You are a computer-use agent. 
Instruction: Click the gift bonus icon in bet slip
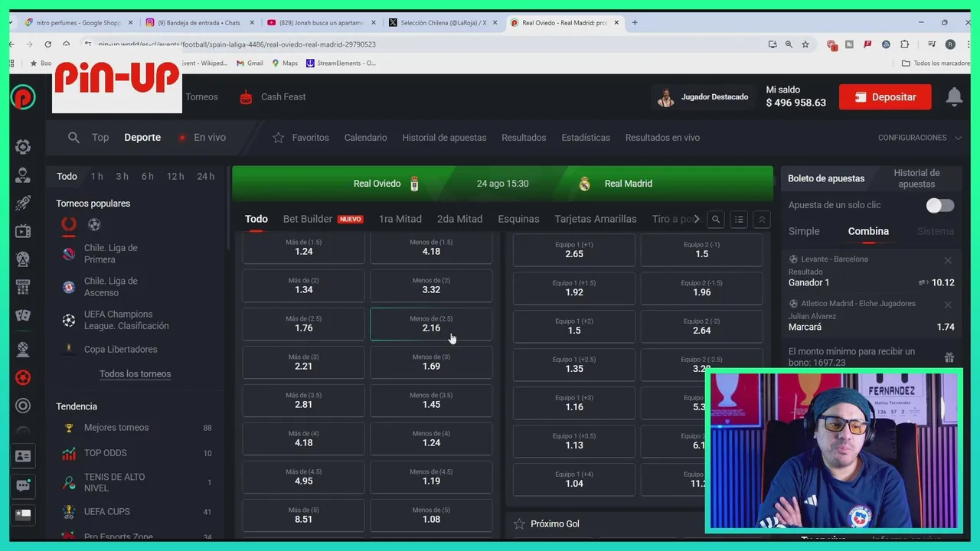[949, 357]
